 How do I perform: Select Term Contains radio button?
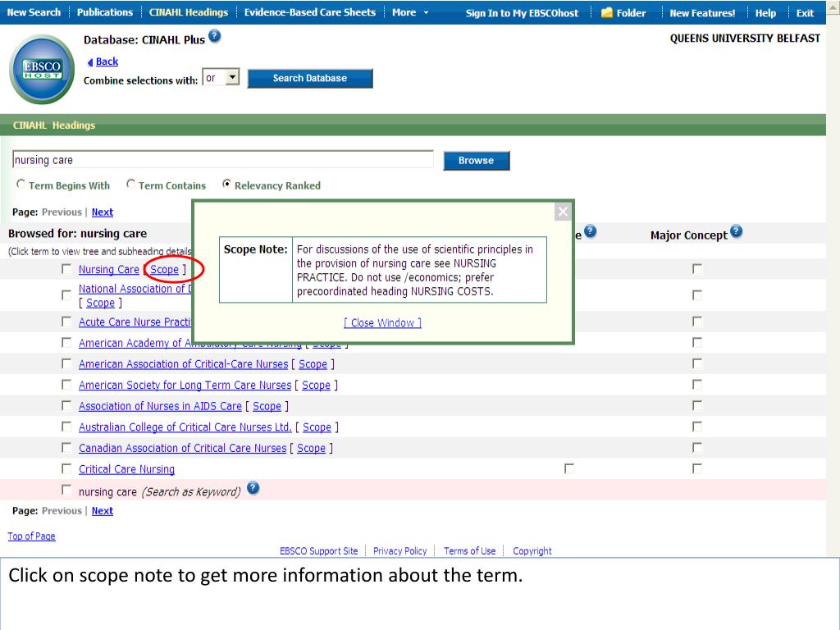click(130, 185)
